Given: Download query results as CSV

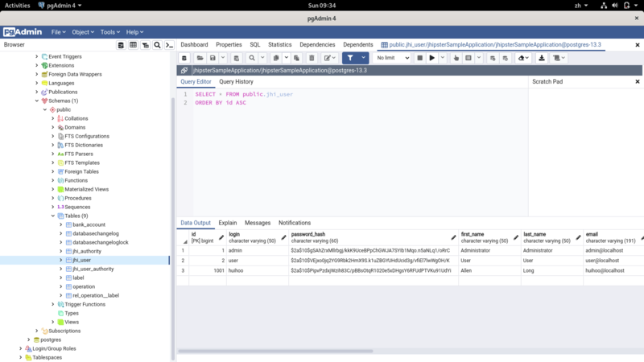Looking at the screenshot, I should tap(542, 58).
